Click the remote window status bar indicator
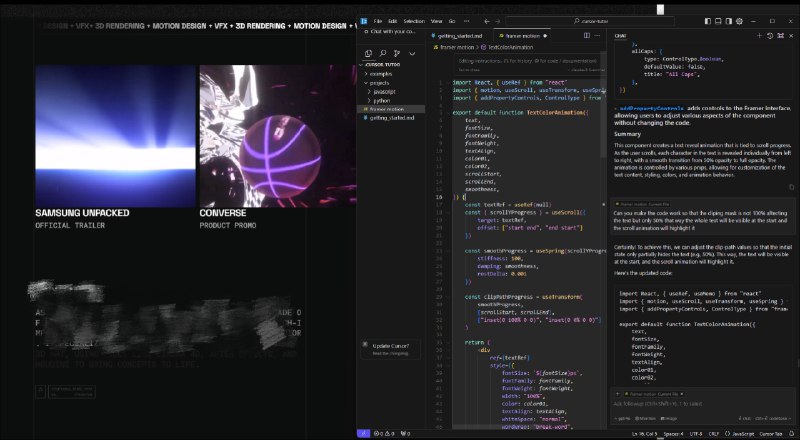The height and width of the screenshot is (440, 800). point(363,434)
